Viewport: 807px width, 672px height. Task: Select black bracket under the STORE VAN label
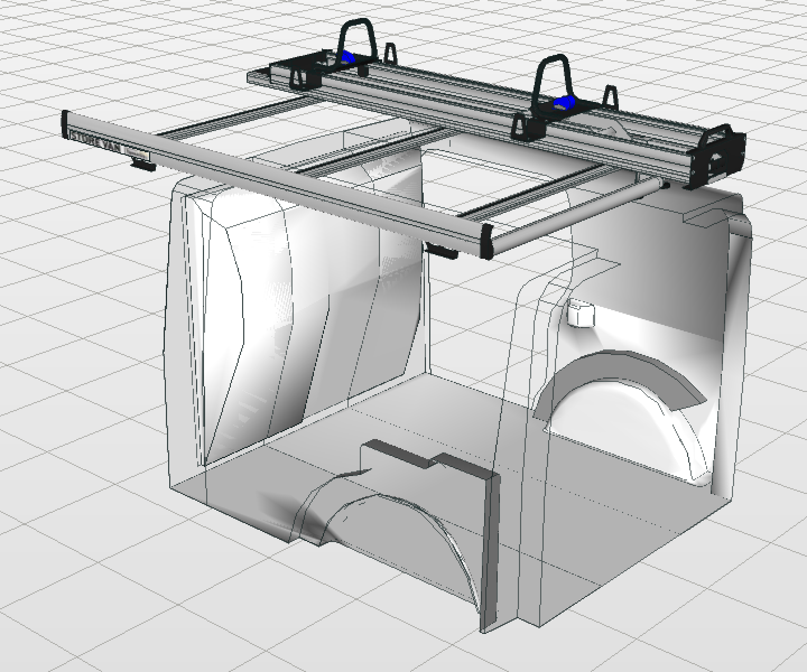(143, 165)
